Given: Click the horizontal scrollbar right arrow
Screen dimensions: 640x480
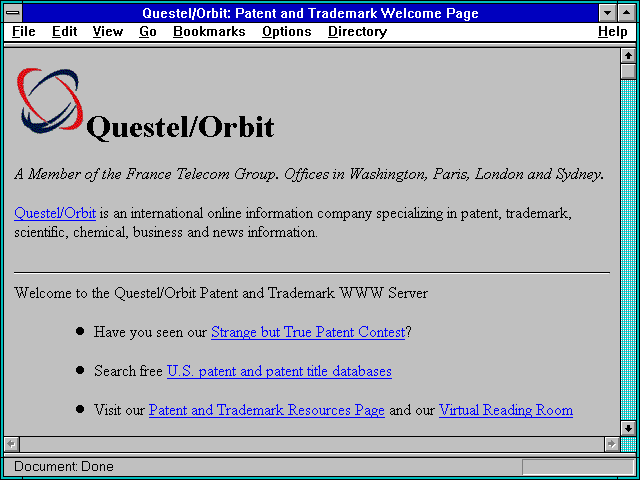Looking at the screenshot, I should (x=611, y=444).
